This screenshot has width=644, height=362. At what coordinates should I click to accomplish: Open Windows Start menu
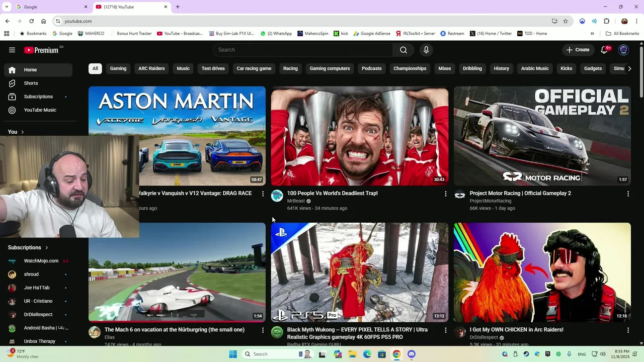point(233,354)
